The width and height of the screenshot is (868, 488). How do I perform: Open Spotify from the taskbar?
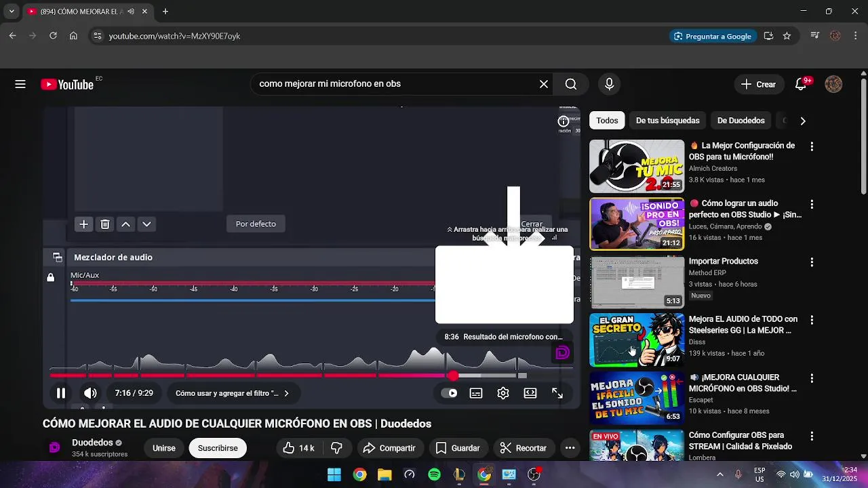click(x=434, y=474)
